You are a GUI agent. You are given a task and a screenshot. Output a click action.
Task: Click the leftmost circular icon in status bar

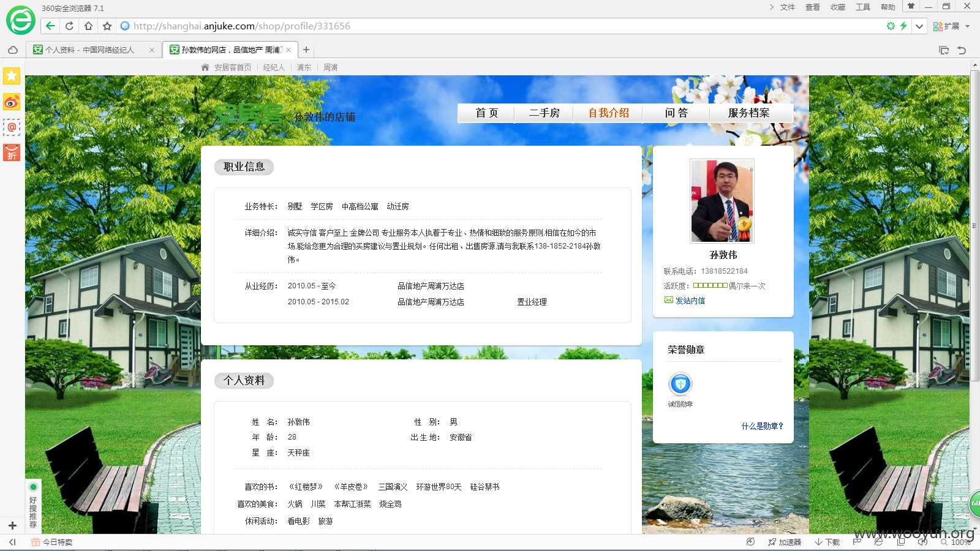tap(750, 542)
